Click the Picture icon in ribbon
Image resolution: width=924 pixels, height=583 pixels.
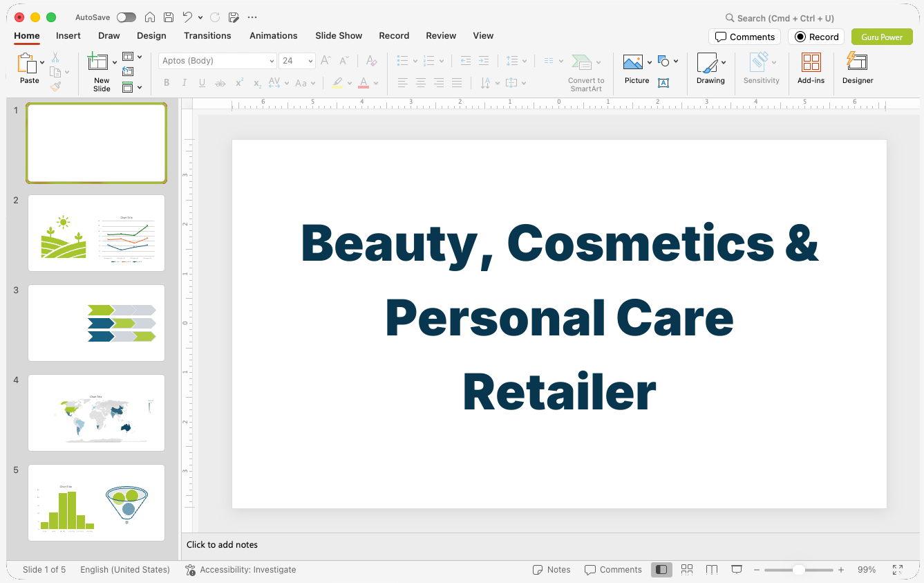633,63
